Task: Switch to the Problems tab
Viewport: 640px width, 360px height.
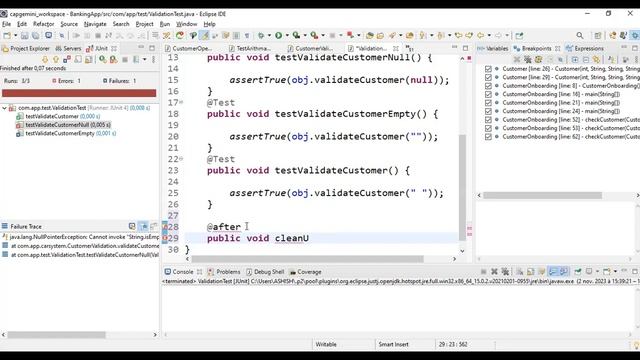Action: click(x=224, y=272)
